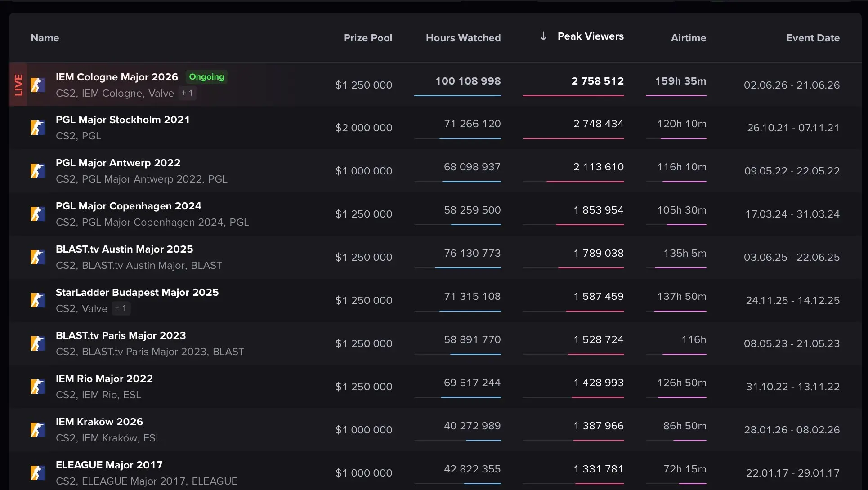Click the hours watched value 100 108 998

coord(468,81)
